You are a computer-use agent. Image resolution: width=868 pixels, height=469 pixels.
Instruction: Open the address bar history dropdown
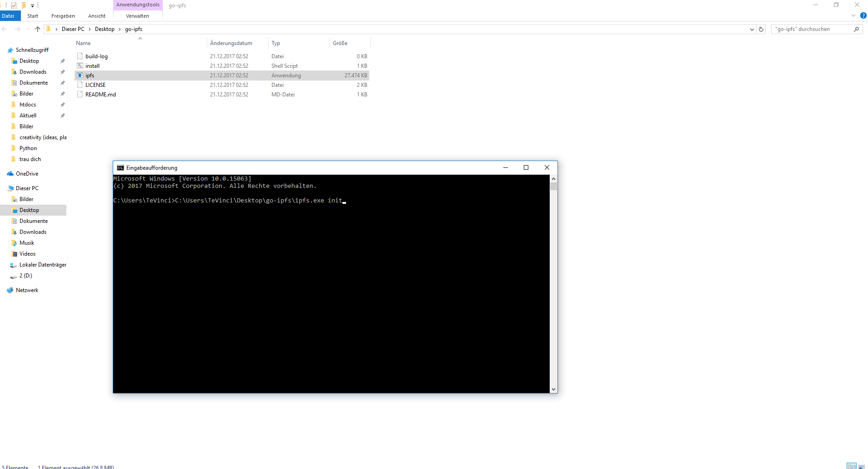(751, 29)
